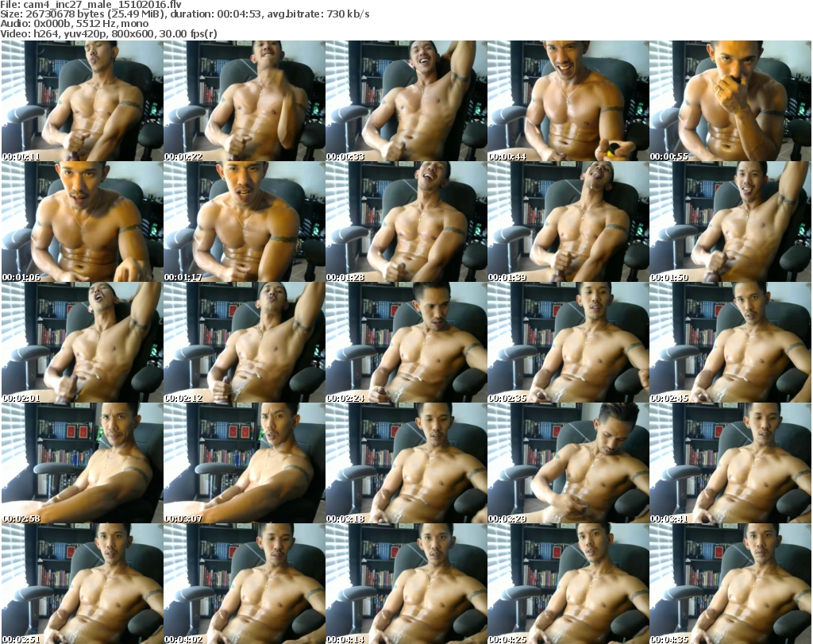
Task: Choose the thumbnail stamped 00:02:58
Action: click(x=82, y=463)
